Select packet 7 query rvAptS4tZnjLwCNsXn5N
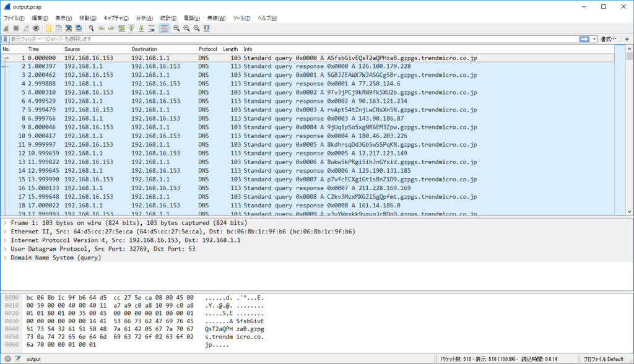 [307, 110]
